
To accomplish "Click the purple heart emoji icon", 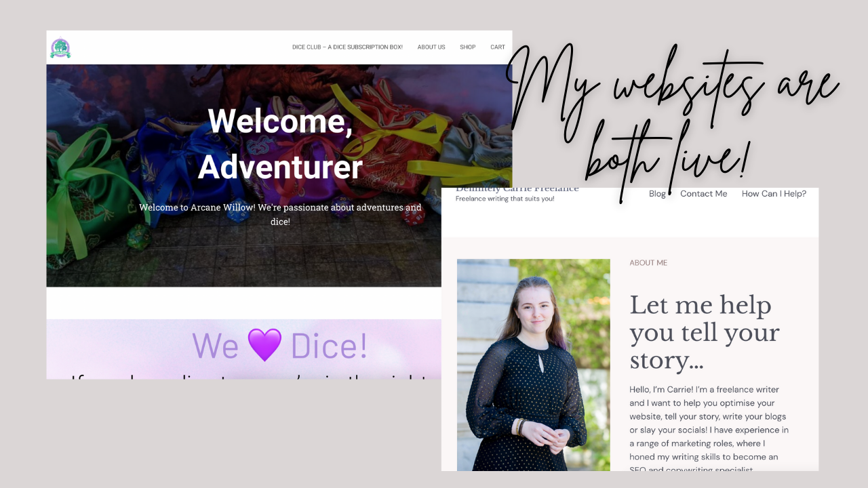I will pos(264,344).
